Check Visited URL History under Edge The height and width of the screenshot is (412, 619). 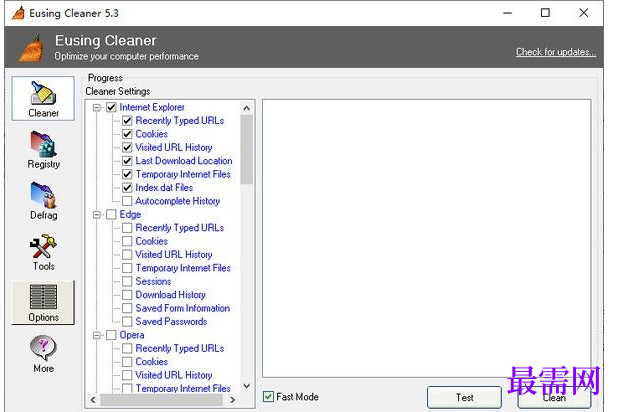click(x=127, y=255)
